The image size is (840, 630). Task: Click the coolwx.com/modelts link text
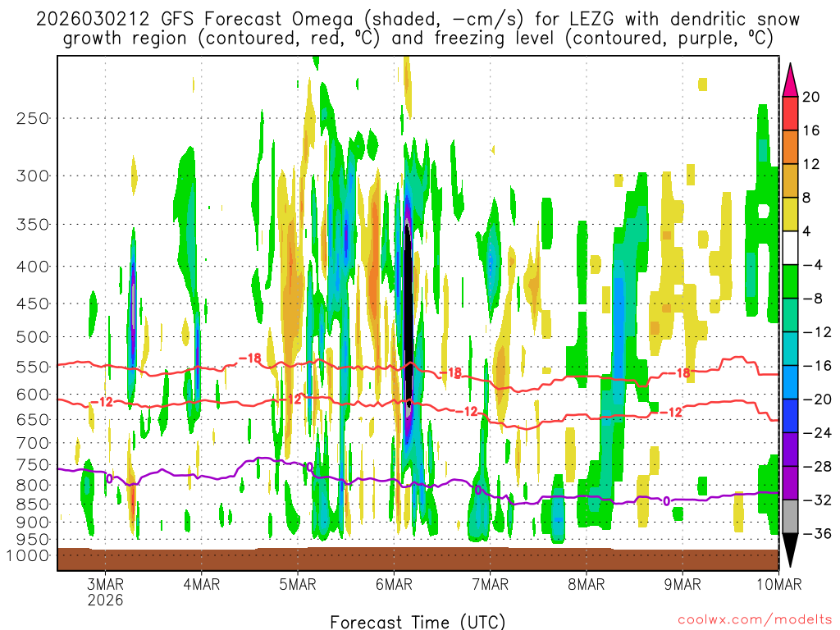coord(755,620)
